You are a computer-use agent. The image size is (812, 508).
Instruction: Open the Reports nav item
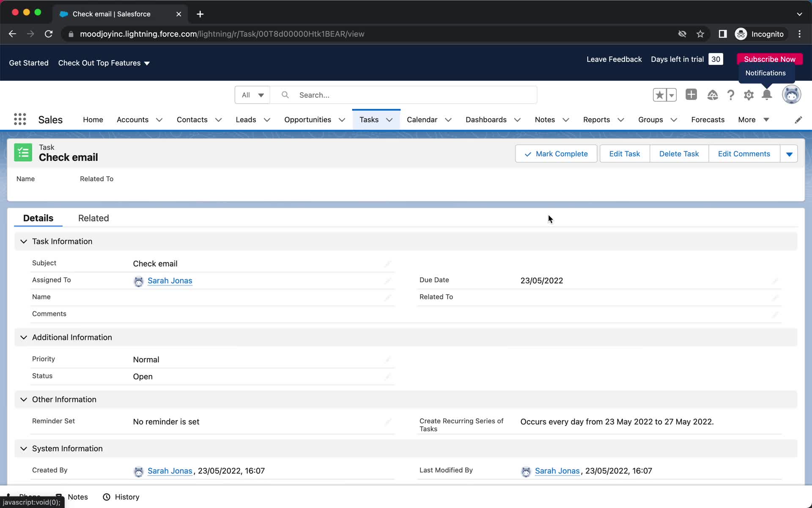pyautogui.click(x=596, y=120)
